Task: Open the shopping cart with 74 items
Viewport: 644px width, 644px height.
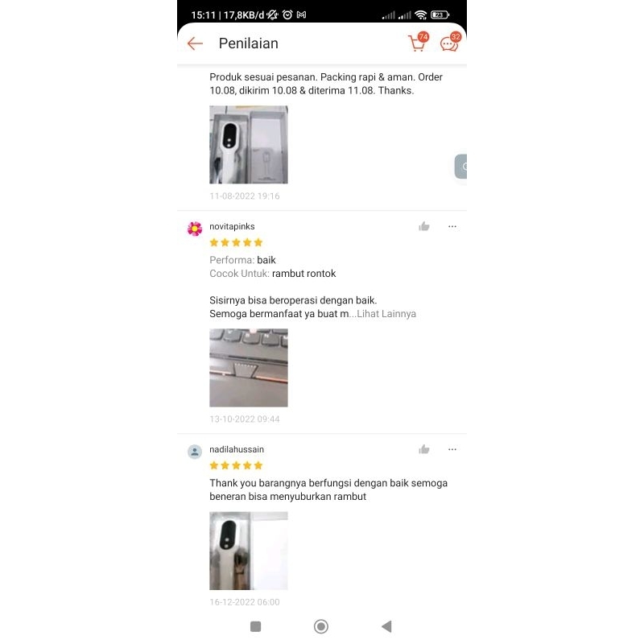Action: click(x=418, y=43)
